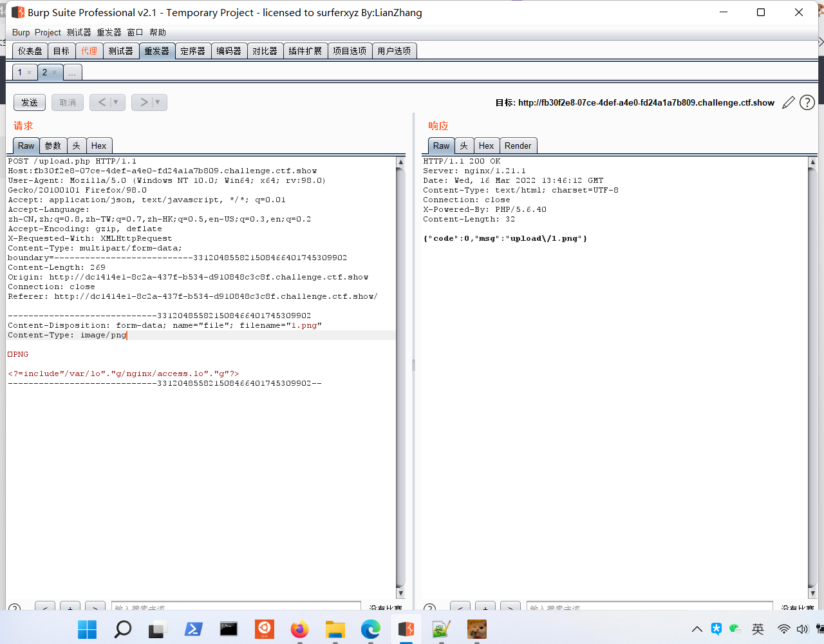Click the response pane scroll-down arrow

point(812,593)
